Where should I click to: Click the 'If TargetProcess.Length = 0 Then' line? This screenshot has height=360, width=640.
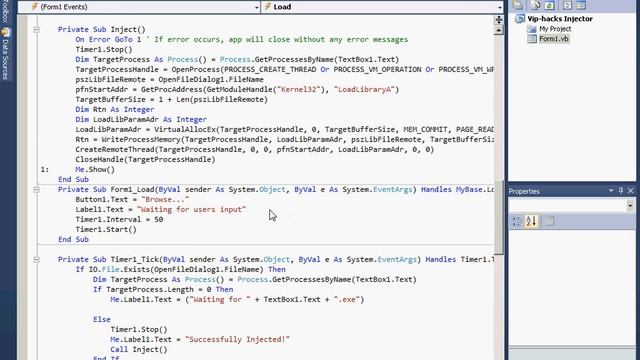click(x=163, y=289)
